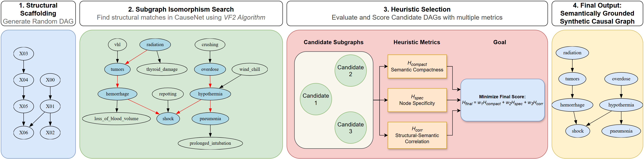
Task: Select the Node Specificity metric box
Action: click(417, 100)
